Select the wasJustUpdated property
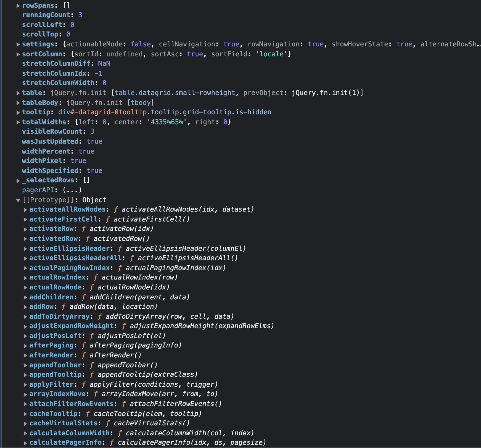481x448 pixels. click(50, 141)
